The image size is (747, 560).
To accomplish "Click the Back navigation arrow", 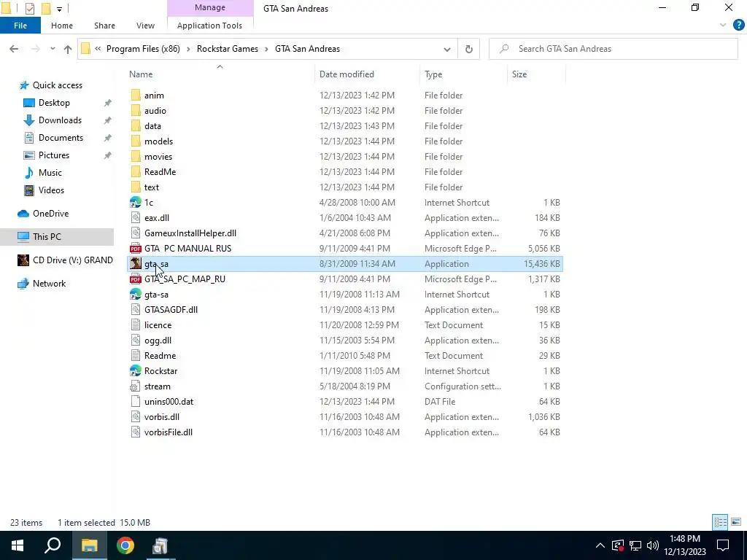I will (x=14, y=49).
